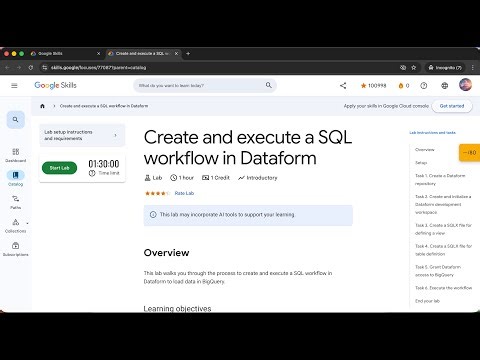Screen dimensions: 480x360
Task: Jump to Task 4 SQLX file table definition
Action: (443, 250)
